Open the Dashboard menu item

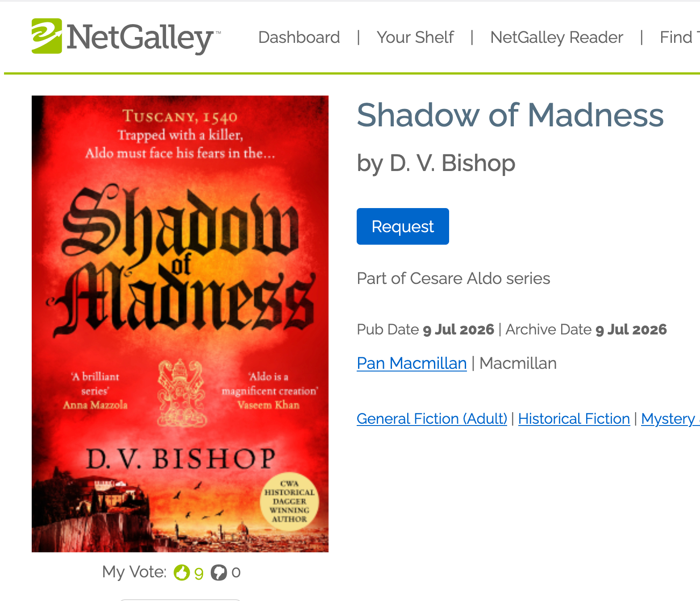[299, 38]
